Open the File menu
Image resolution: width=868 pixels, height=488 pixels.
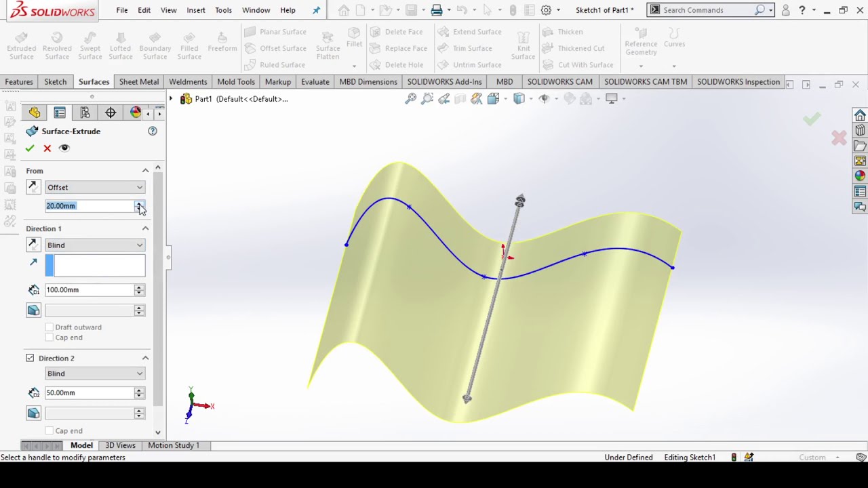click(122, 10)
